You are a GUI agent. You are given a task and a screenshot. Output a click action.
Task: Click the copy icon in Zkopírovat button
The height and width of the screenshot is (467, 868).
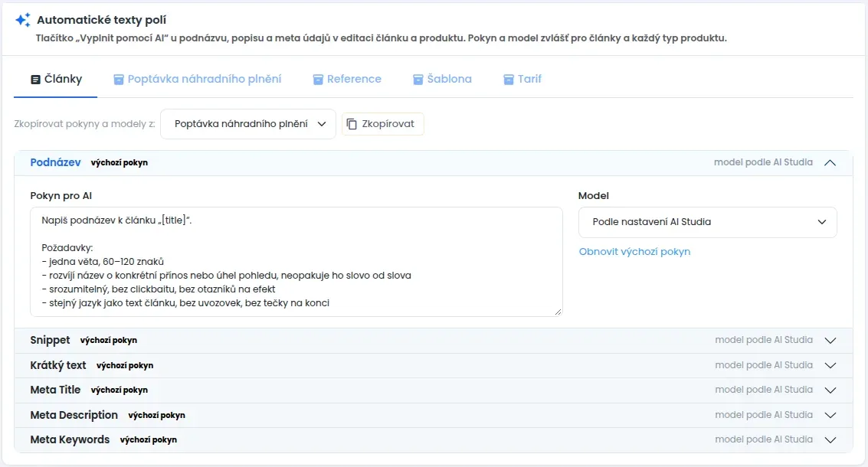click(x=352, y=124)
